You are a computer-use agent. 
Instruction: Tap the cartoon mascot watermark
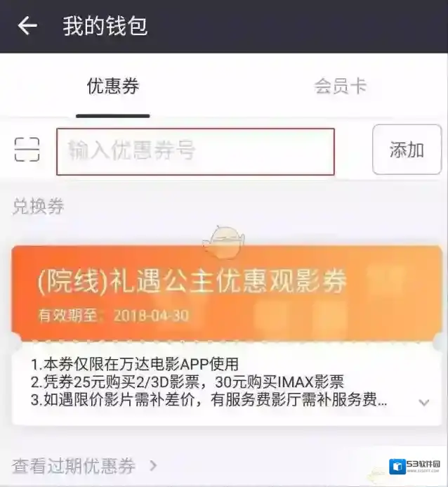[x=223, y=242]
